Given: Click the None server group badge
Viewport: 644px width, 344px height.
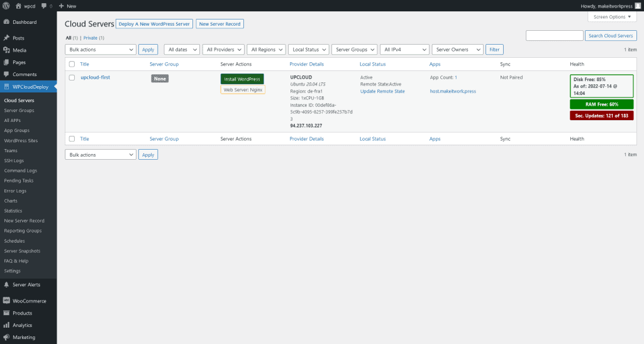Looking at the screenshot, I should click(x=160, y=79).
